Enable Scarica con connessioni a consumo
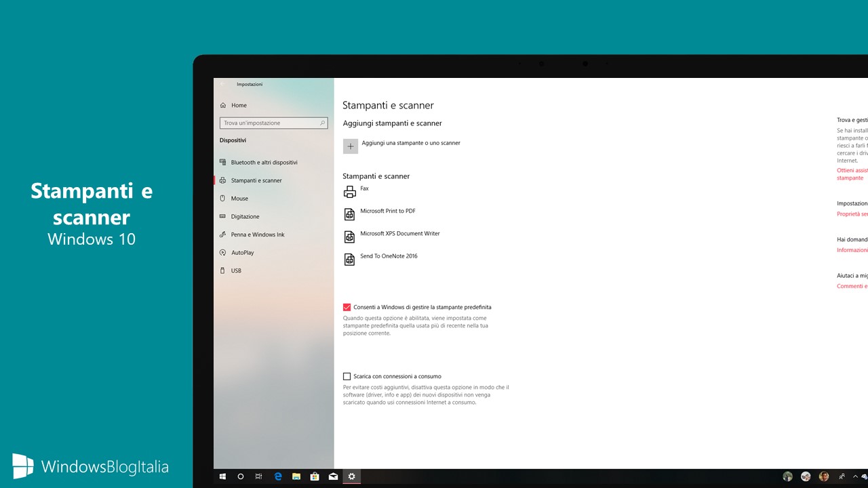The width and height of the screenshot is (868, 488). click(x=347, y=376)
